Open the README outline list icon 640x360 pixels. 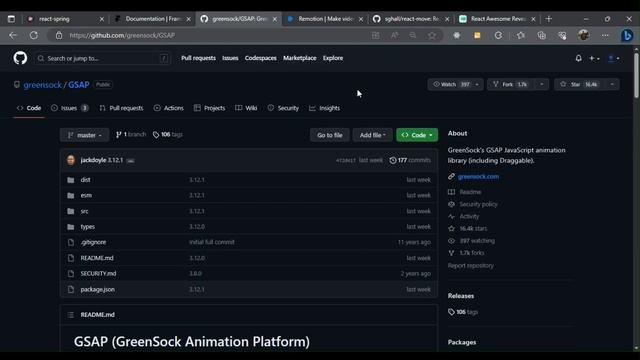71,315
